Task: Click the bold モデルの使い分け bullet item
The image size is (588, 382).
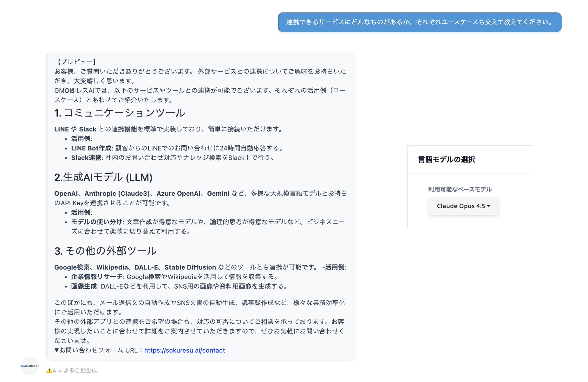Action: tap(97, 222)
